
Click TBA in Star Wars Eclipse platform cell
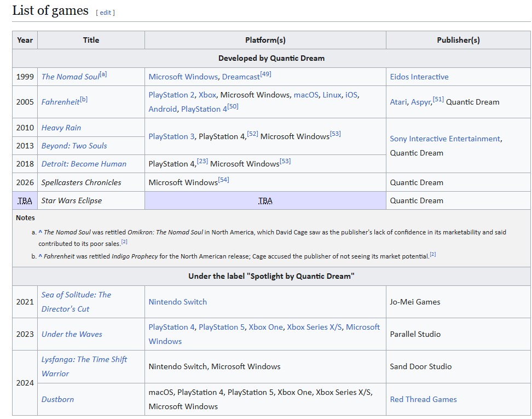tap(265, 200)
